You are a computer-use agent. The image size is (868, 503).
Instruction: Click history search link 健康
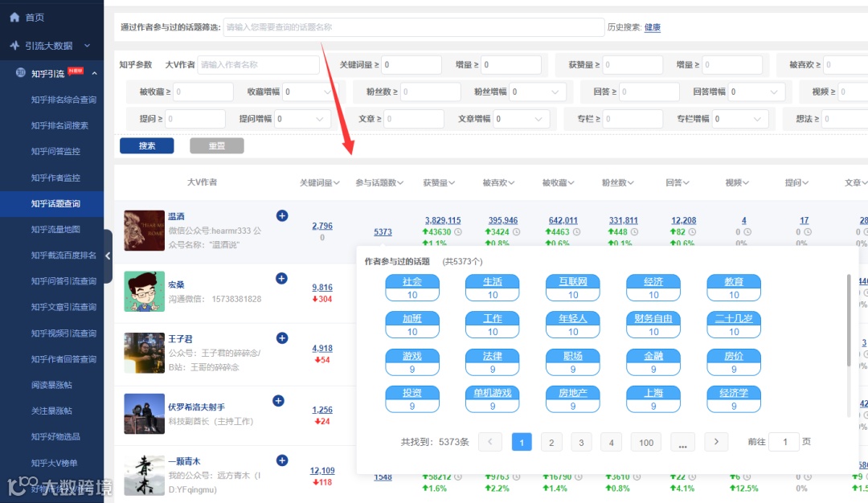pyautogui.click(x=652, y=27)
